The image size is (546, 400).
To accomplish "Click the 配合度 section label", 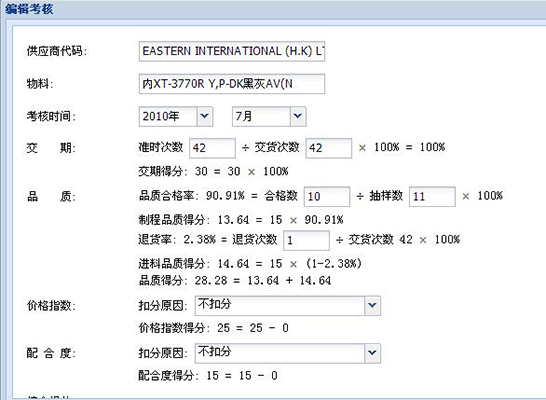I will pos(51,353).
